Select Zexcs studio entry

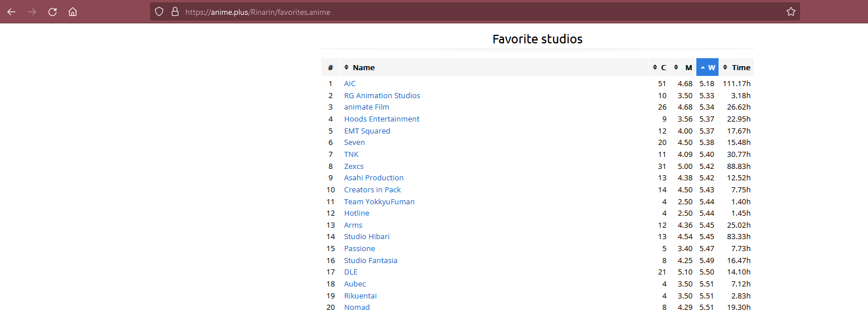(x=354, y=166)
